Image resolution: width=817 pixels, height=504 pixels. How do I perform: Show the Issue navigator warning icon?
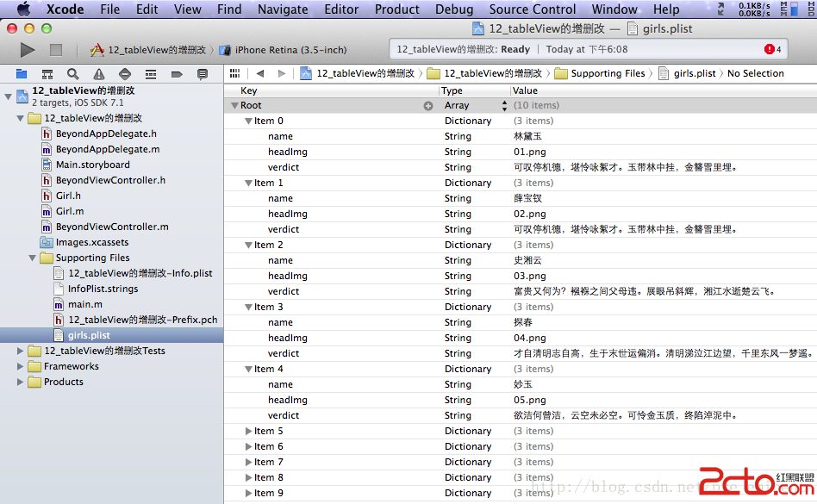click(x=99, y=74)
